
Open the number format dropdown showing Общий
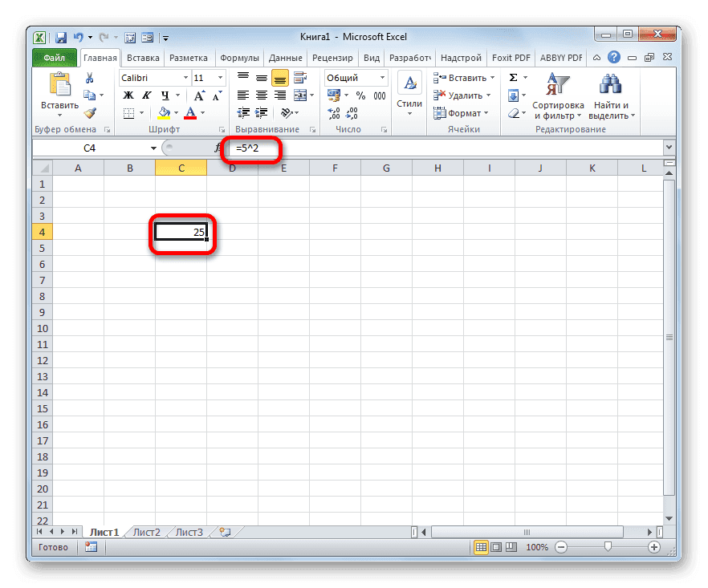point(352,78)
